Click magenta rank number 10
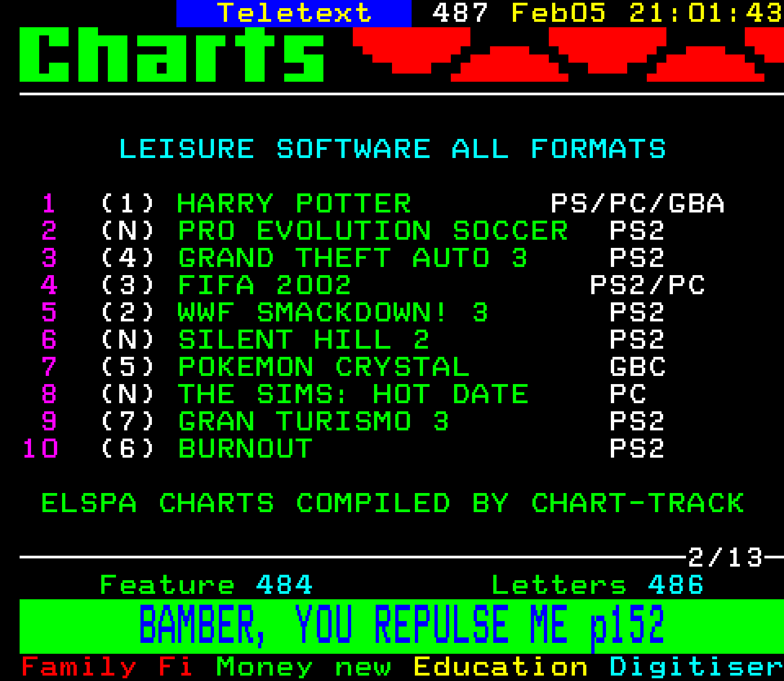The height and width of the screenshot is (681, 784). click(x=40, y=449)
